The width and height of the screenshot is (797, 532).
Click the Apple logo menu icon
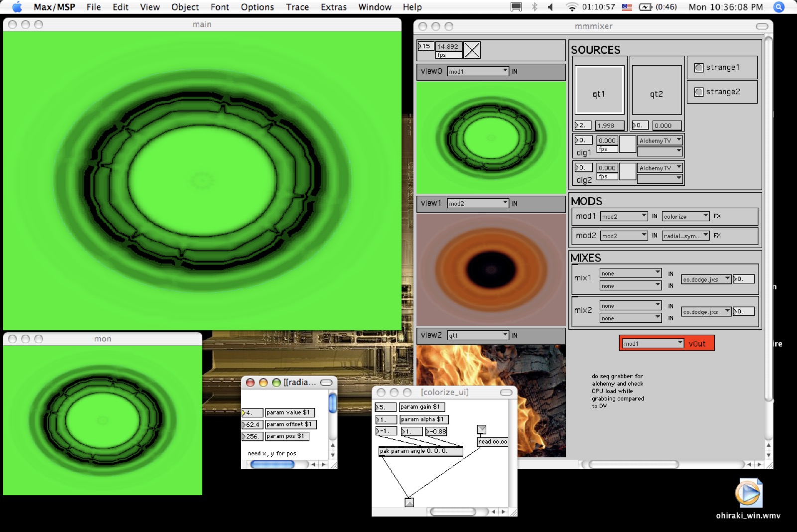[17, 7]
